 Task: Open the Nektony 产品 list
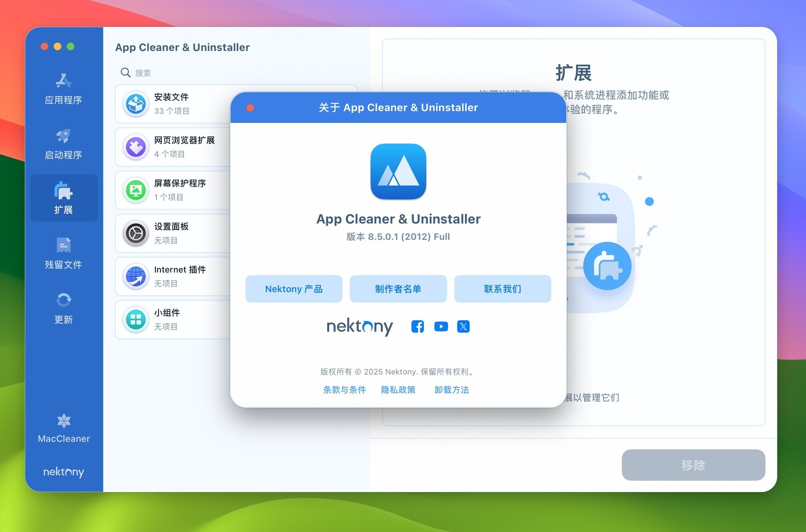click(x=294, y=289)
